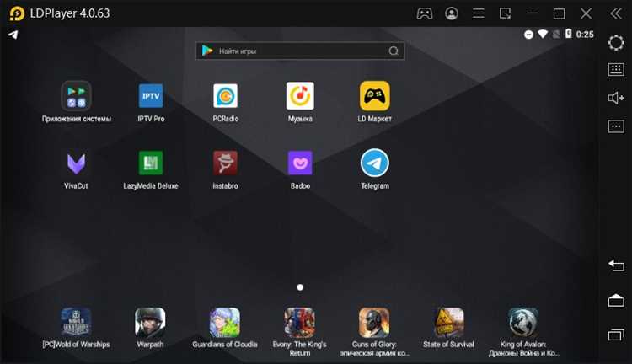This screenshot has width=632, height=364.
Task: Open World of Warships game shortcut
Action: [x=76, y=322]
